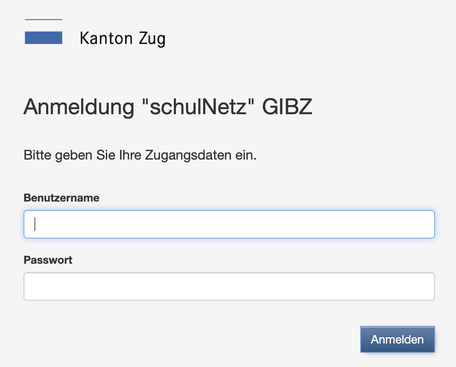Click the Passwort field label

pos(48,260)
